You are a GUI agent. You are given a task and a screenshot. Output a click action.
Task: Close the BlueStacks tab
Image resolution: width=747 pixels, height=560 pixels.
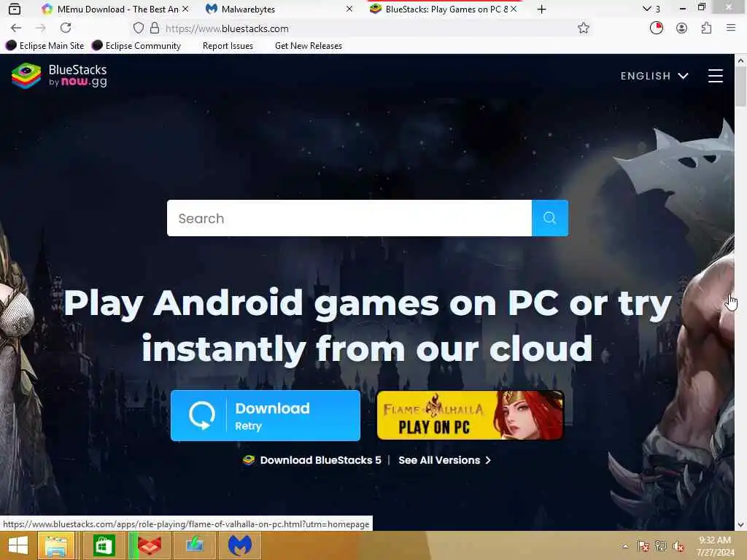(x=514, y=9)
